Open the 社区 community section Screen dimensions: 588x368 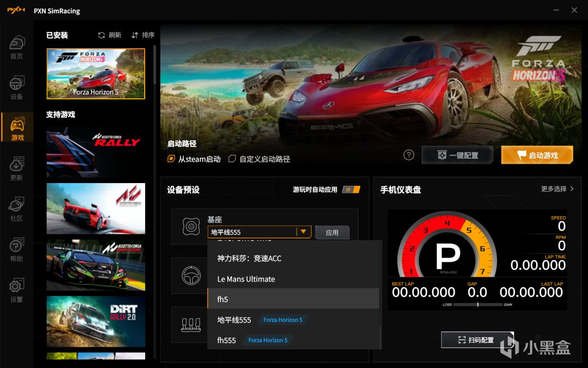pos(17,209)
